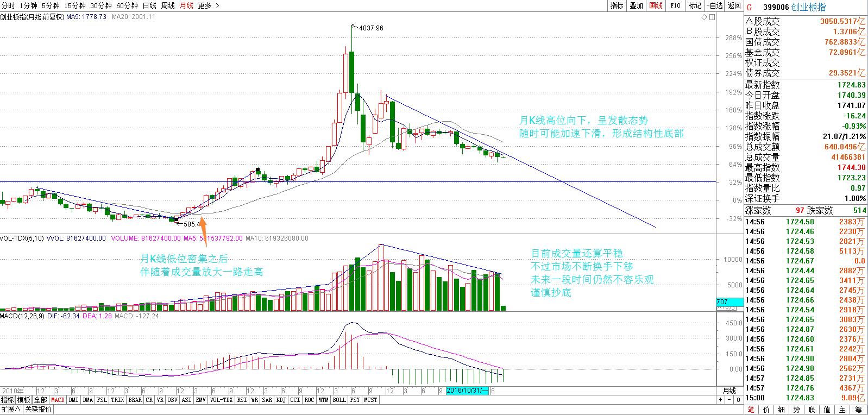Viewport: 868px width, 415px height.
Task: Select the TRIX indicator
Action: click(118, 400)
